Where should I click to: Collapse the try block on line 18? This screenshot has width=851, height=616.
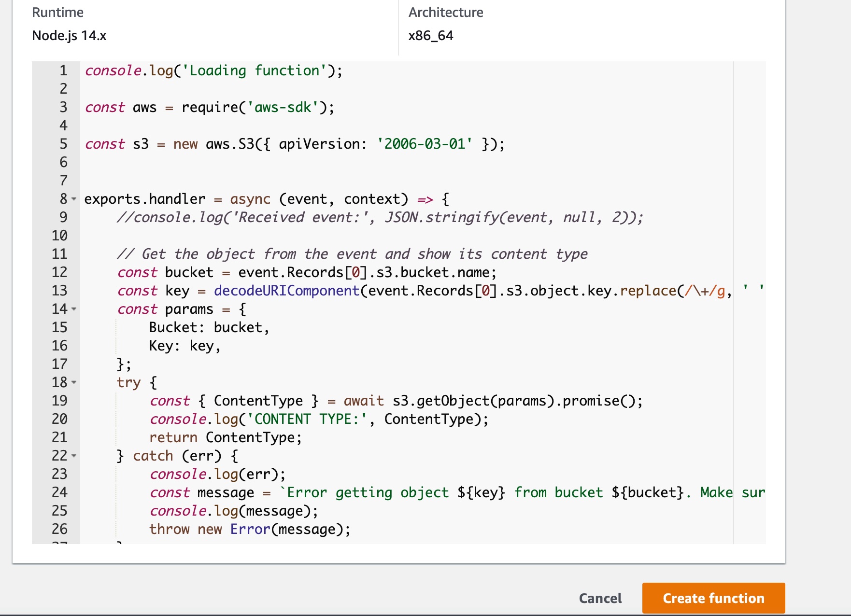(74, 382)
